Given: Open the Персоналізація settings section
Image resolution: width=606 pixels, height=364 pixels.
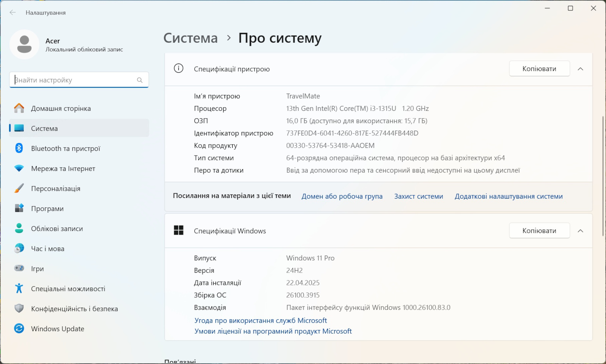Looking at the screenshot, I should click(x=79, y=188).
